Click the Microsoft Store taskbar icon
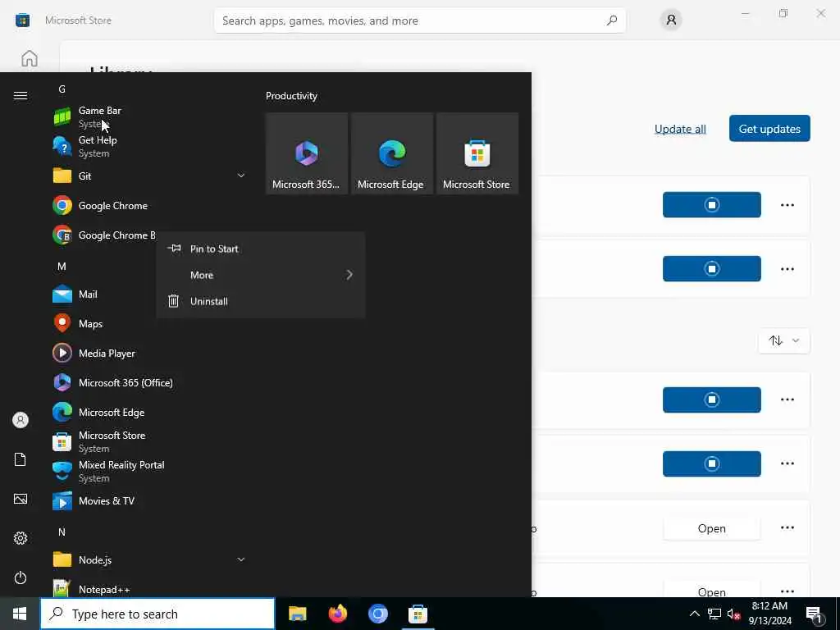840x630 pixels. click(418, 614)
